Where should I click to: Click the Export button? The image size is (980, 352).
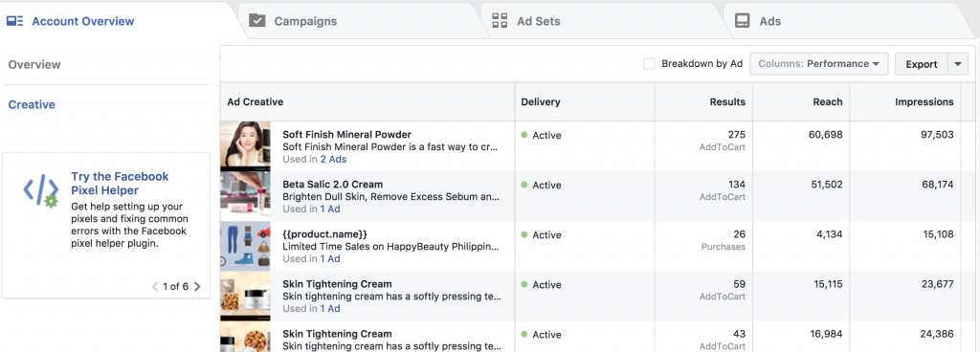[x=922, y=64]
